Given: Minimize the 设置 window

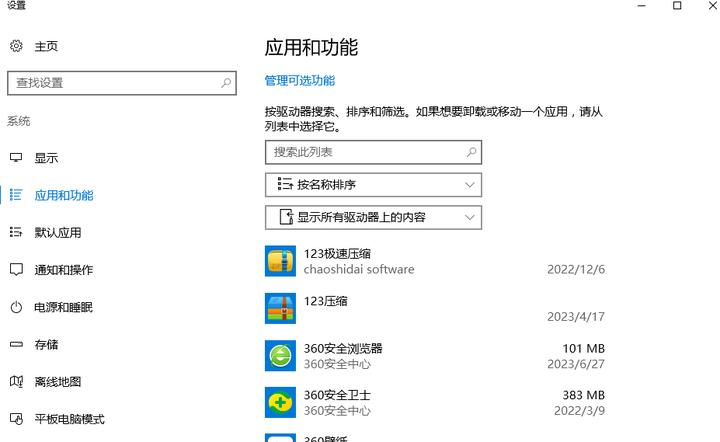Looking at the screenshot, I should pyautogui.click(x=641, y=6).
